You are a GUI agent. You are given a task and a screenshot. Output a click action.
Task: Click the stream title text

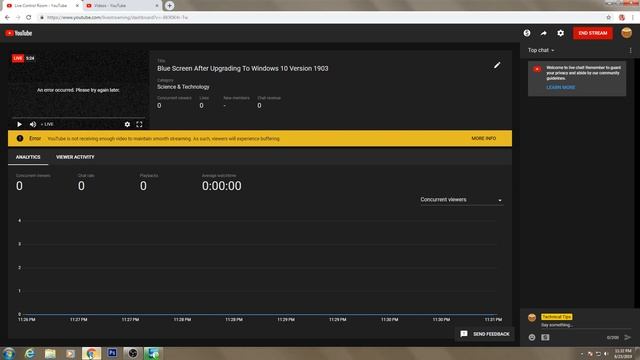coord(242,69)
